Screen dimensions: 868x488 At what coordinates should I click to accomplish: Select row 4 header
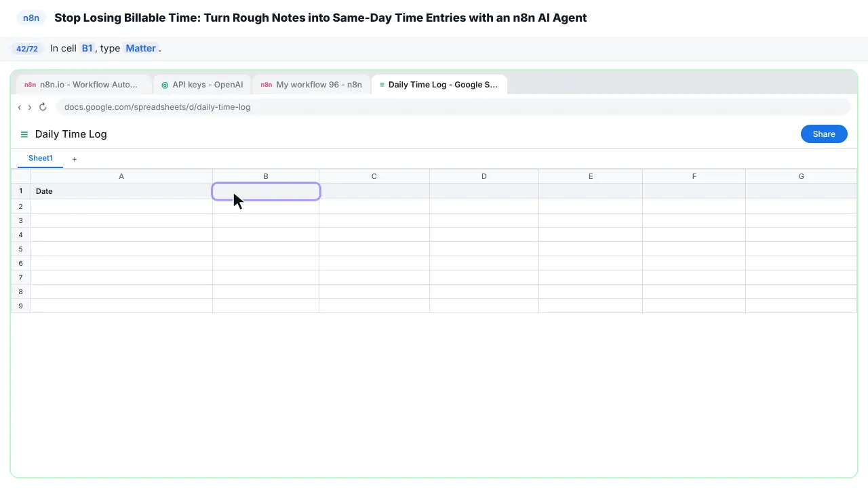tap(21, 235)
